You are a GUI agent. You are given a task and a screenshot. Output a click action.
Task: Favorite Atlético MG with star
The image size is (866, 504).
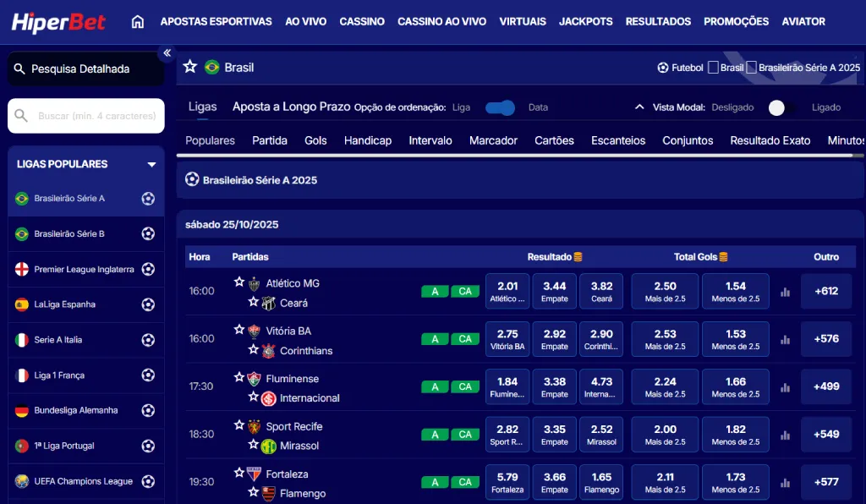(239, 282)
